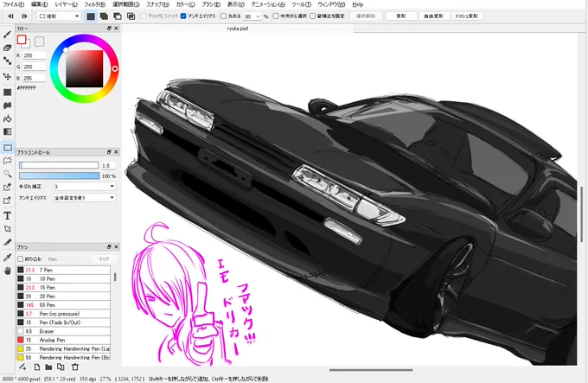The width and height of the screenshot is (588, 383).
Task: Click the transparent color swatch
Action: (39, 41)
